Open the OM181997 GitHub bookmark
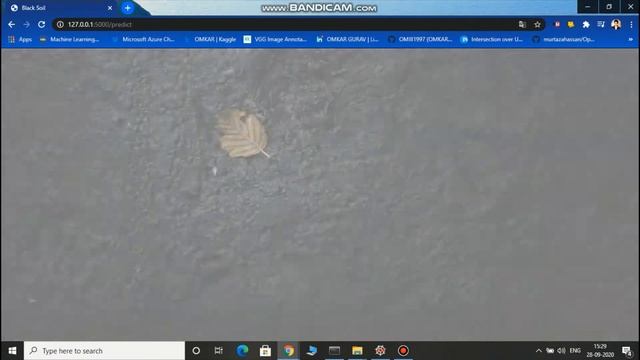 420,39
